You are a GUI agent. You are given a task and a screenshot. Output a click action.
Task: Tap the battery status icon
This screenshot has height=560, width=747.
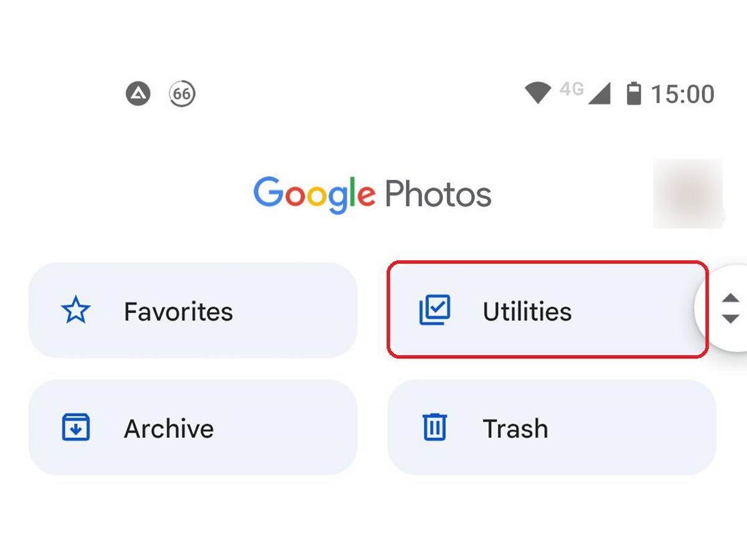tap(633, 93)
